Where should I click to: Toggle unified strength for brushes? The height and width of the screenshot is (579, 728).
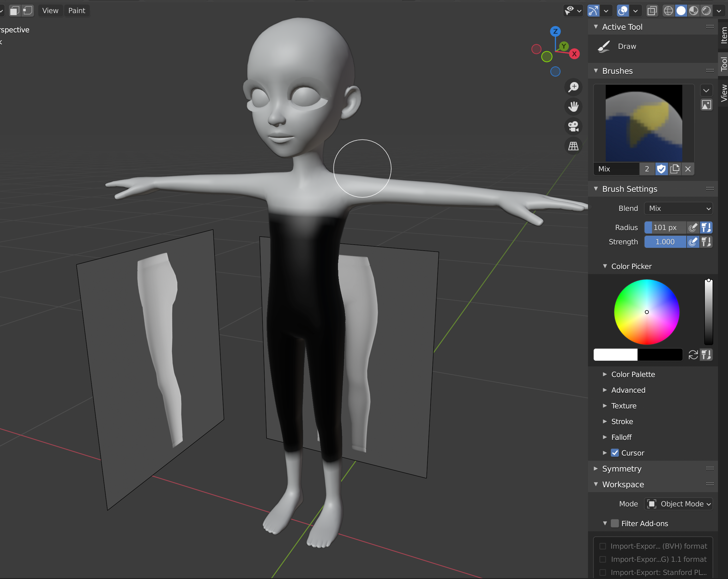click(706, 242)
